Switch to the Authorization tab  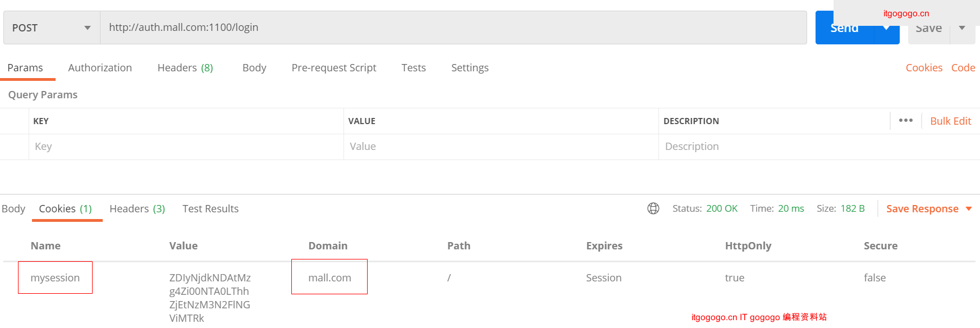pyautogui.click(x=100, y=67)
